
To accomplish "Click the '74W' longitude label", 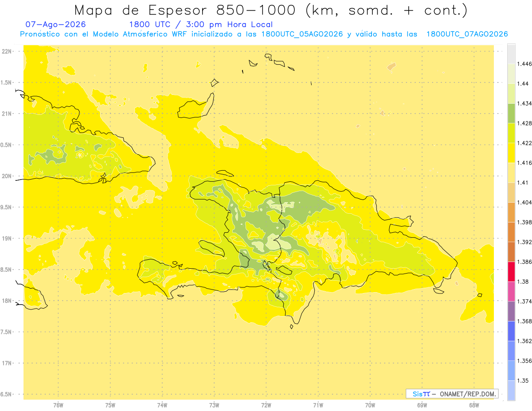I will click(162, 405).
